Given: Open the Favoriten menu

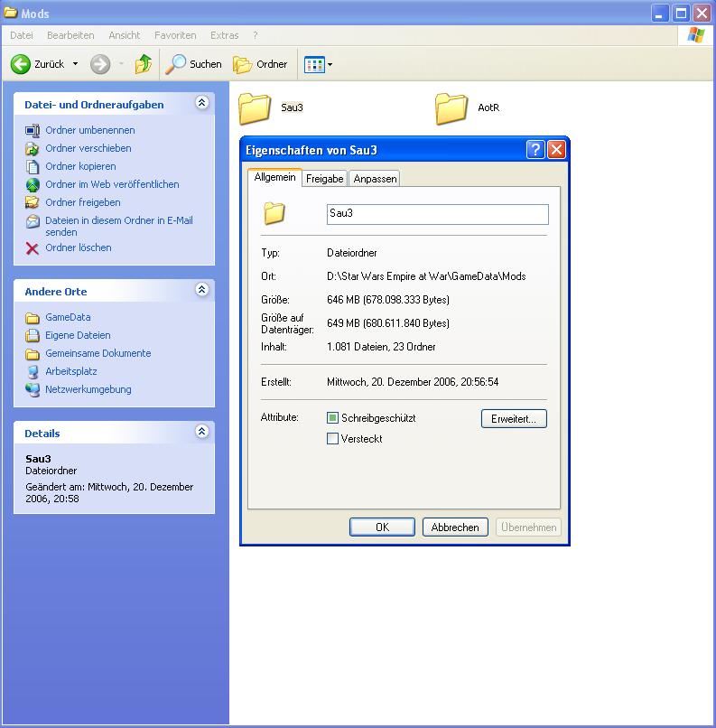Looking at the screenshot, I should click(x=175, y=35).
